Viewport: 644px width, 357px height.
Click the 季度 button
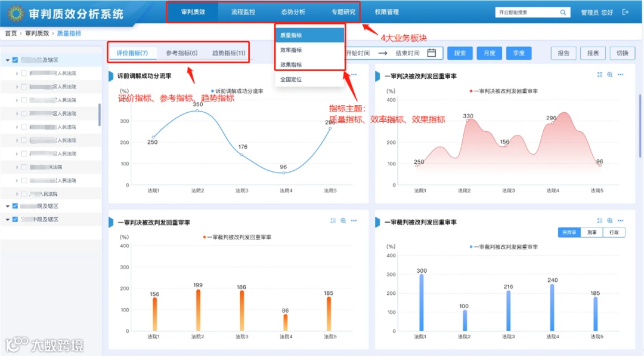[519, 53]
